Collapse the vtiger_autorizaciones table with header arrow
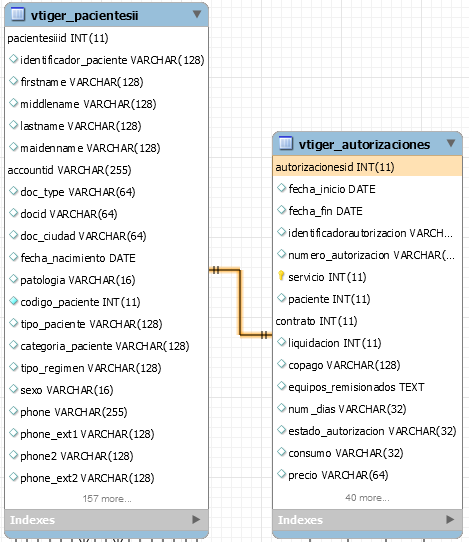The width and height of the screenshot is (469, 542). 451,143
